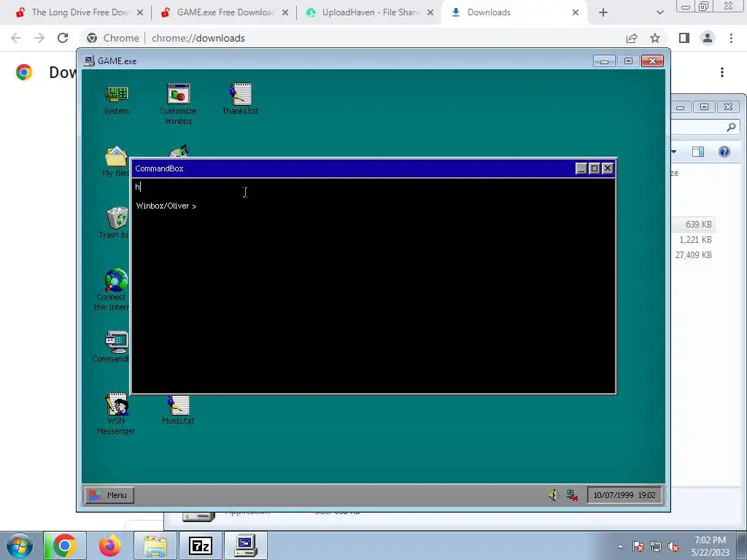This screenshot has height=560, width=747.
Task: Maximize the CommandBox window
Action: coord(594,168)
